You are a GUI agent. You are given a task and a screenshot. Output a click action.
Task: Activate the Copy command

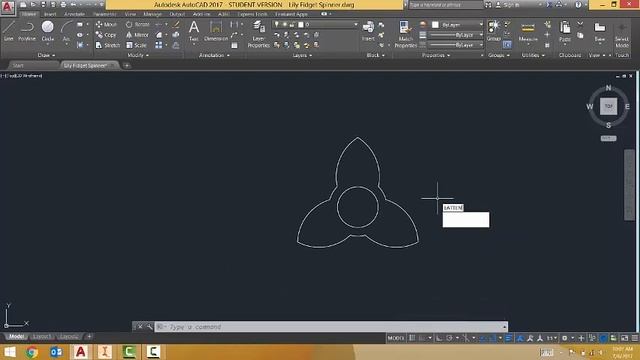106,35
